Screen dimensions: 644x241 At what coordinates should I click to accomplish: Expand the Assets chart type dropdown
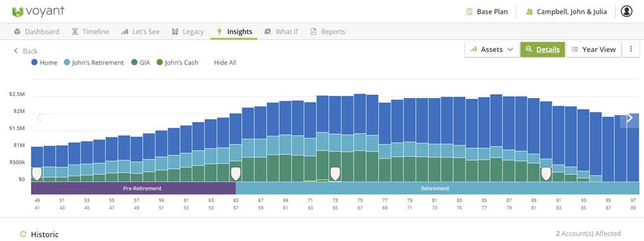coord(492,49)
